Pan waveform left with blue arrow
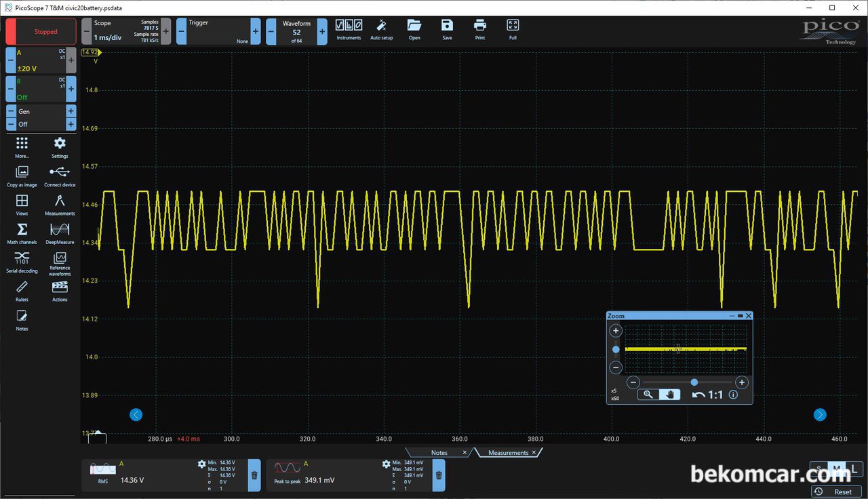This screenshot has width=868, height=499. pos(136,415)
